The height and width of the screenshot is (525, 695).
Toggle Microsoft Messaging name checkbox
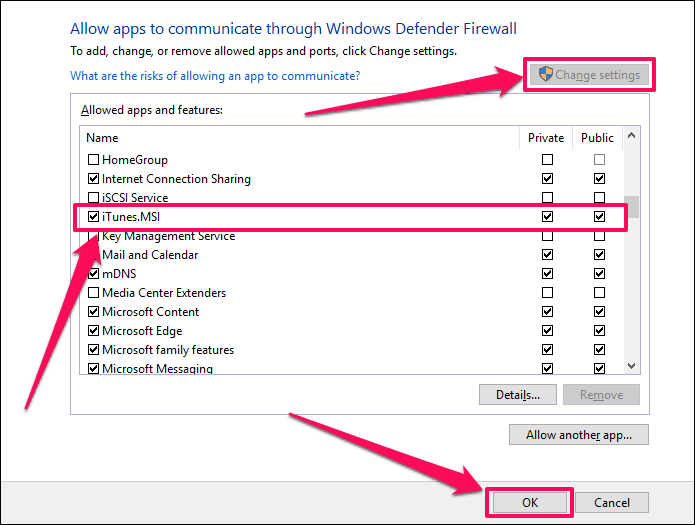tap(93, 368)
